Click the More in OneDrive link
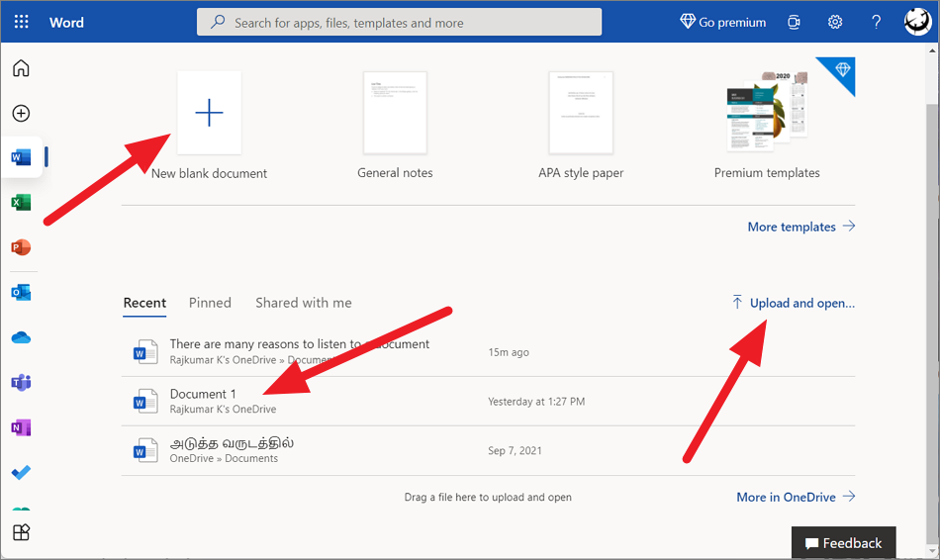Image resolution: width=940 pixels, height=560 pixels. pyautogui.click(x=796, y=497)
